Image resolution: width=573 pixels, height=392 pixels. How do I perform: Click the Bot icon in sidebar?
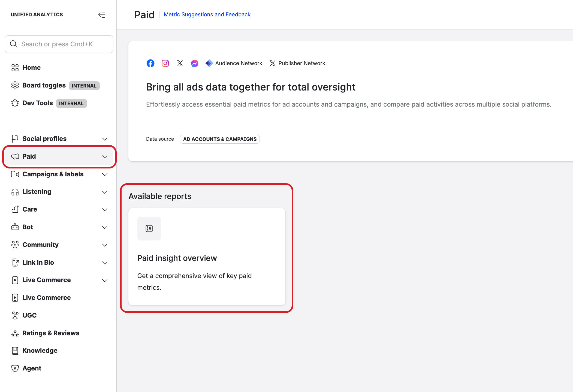[x=15, y=227]
